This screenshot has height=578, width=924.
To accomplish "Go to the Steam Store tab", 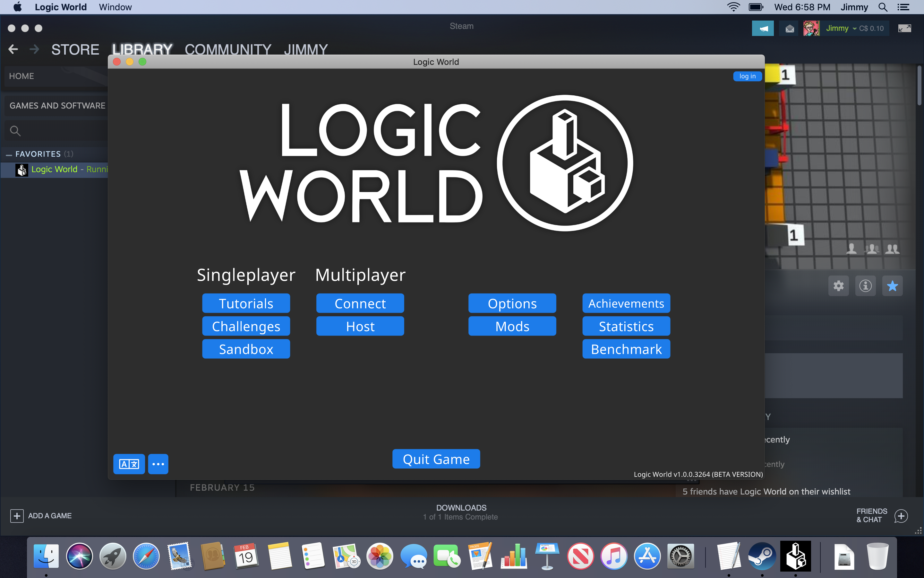I will click(75, 49).
